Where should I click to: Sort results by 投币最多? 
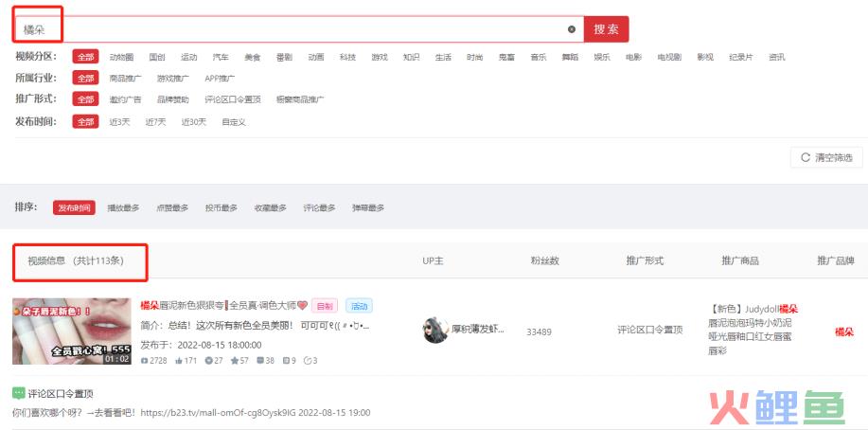(221, 207)
